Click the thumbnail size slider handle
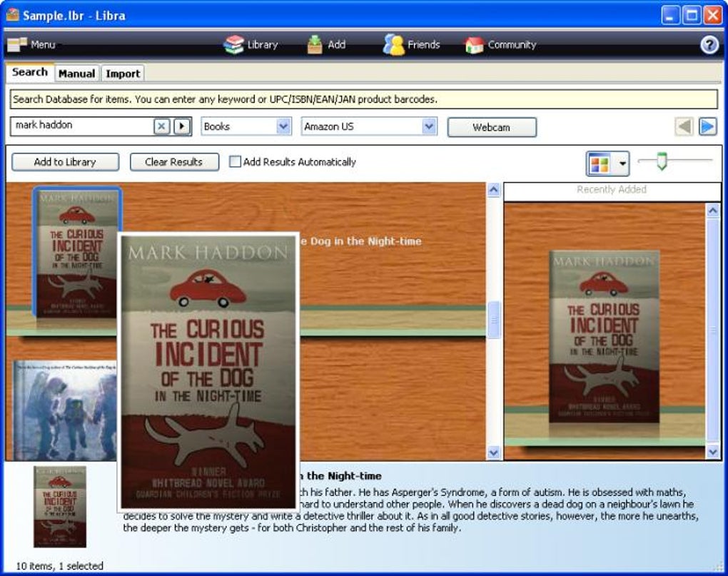Screen dimensions: 728x576 click(x=662, y=161)
